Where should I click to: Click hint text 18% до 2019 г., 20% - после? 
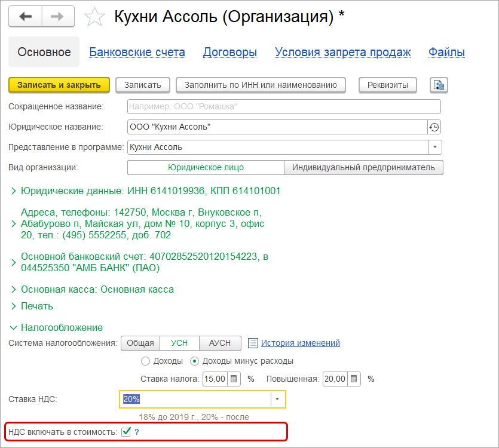pyautogui.click(x=194, y=417)
